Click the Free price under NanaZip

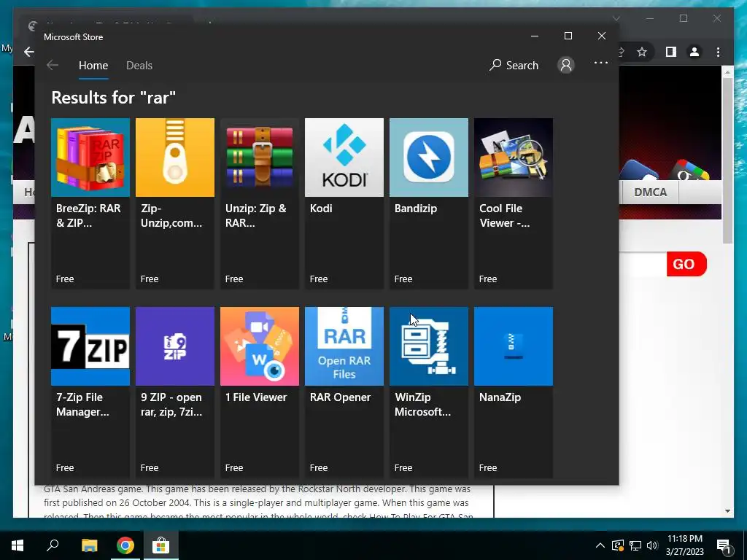tap(488, 468)
